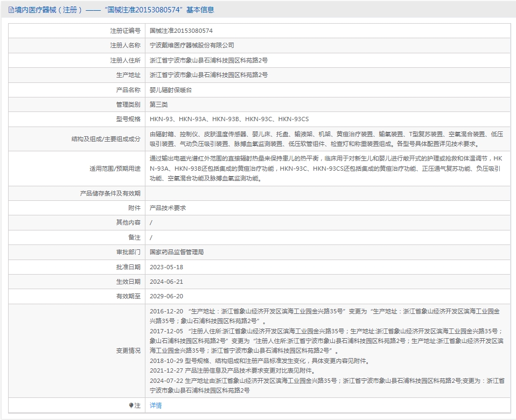This screenshot has width=516, height=420.
Task: Click the 其他内容 row label
Action: click(x=128, y=222)
